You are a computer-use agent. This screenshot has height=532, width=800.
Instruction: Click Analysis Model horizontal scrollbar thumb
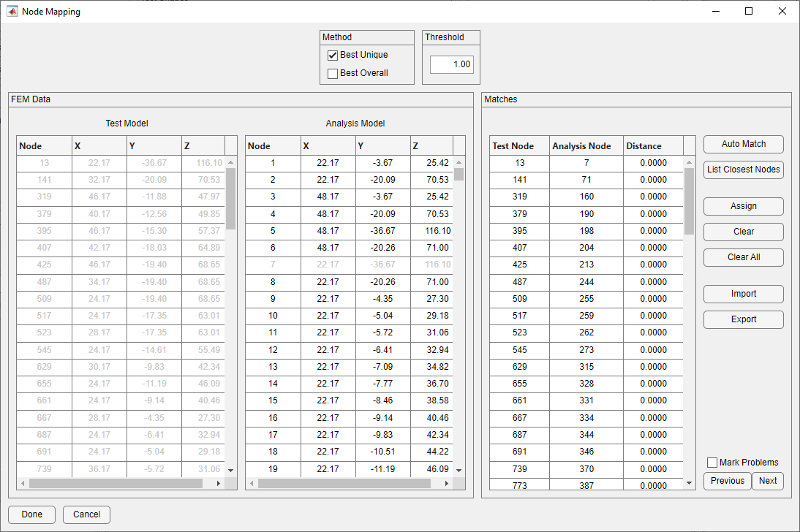point(344,483)
